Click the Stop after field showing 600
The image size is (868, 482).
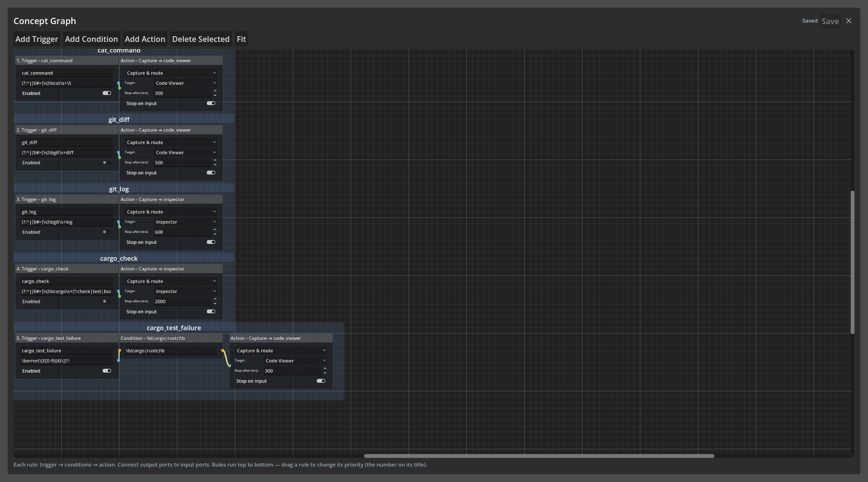pos(183,232)
